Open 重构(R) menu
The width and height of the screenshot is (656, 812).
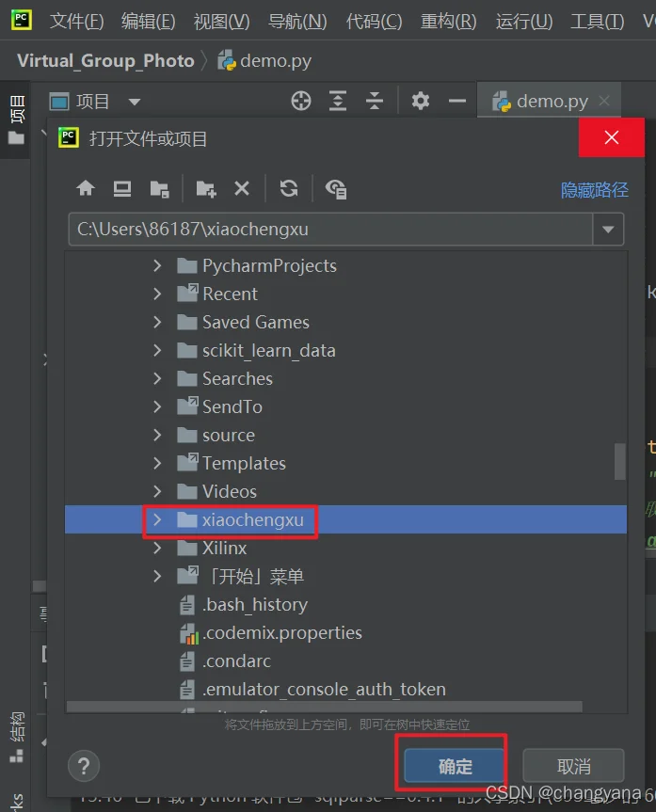[448, 22]
